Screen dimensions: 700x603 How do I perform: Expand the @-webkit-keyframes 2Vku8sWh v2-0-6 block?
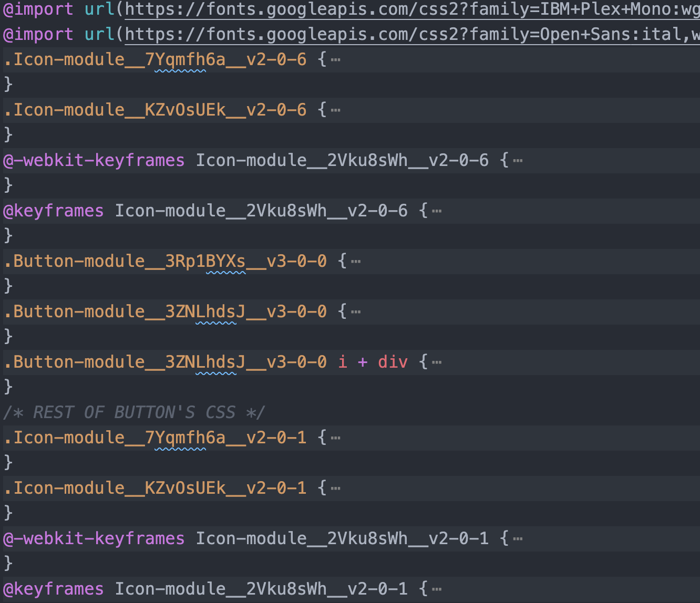click(x=518, y=160)
